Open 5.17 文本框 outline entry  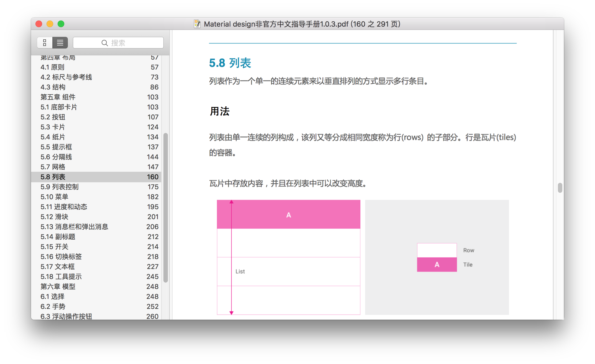click(x=58, y=267)
